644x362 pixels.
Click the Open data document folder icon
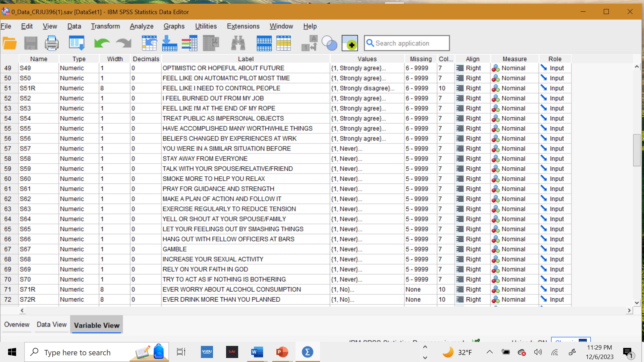(x=10, y=43)
